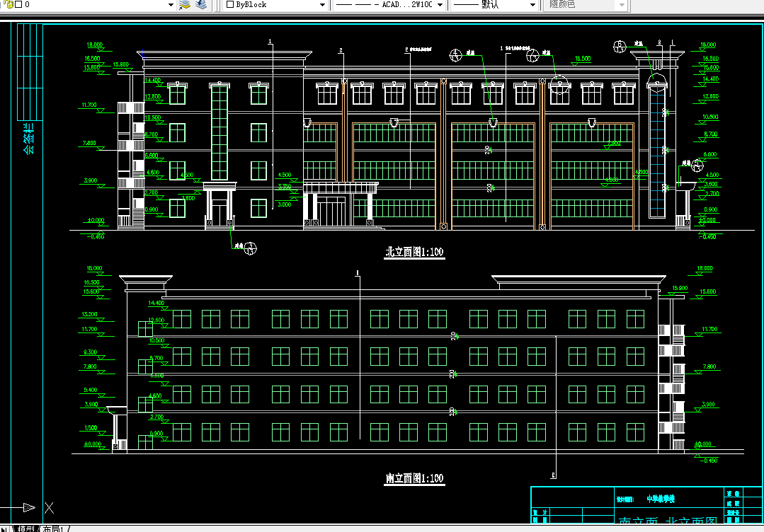This screenshot has width=764, height=532.
Task: Select the 南立面图1:100 title text
Action: (414, 478)
